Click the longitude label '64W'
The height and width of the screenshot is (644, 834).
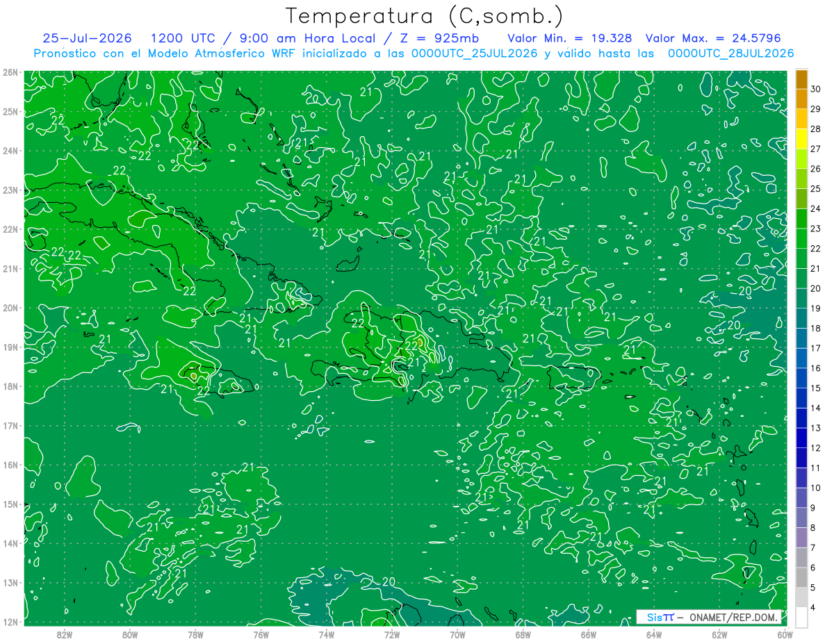pyautogui.click(x=654, y=634)
